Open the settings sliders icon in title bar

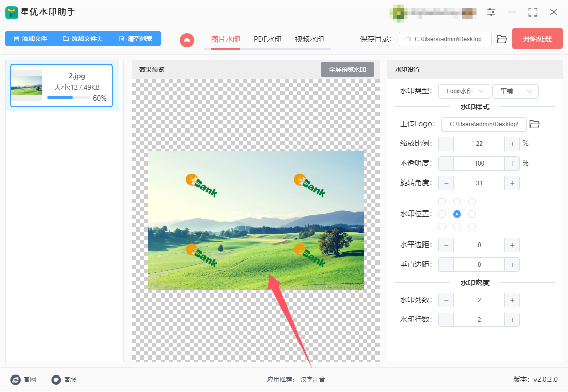[x=491, y=12]
